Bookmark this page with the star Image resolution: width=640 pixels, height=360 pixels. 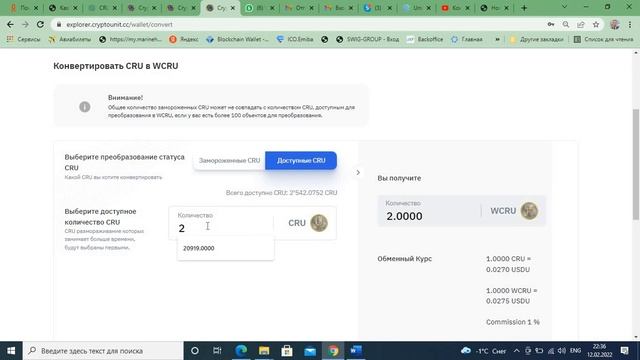[x=596, y=24]
